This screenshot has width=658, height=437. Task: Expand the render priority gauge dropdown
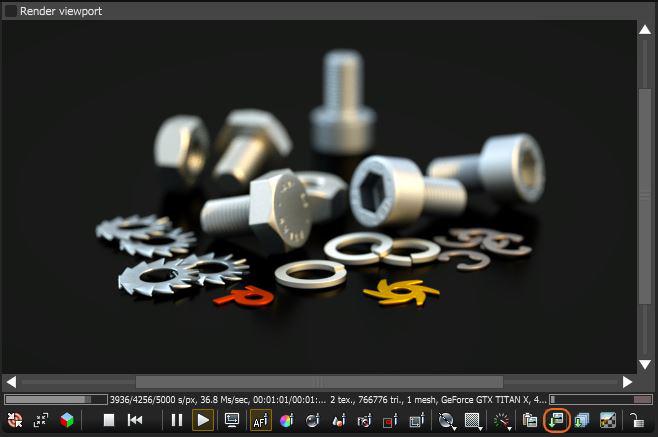pyautogui.click(x=503, y=421)
